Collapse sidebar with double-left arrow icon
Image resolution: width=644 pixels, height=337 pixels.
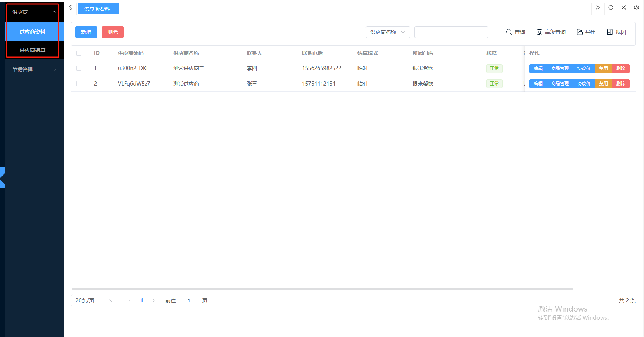point(70,8)
